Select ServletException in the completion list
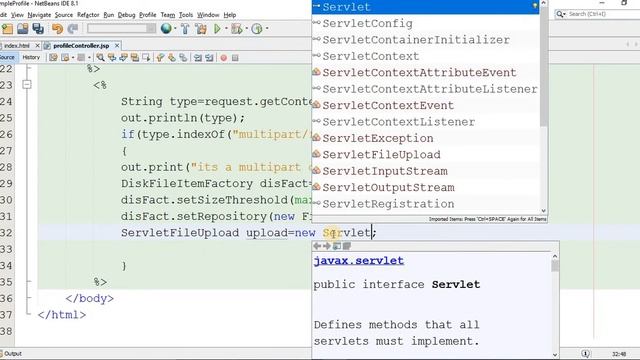 [x=426, y=138]
